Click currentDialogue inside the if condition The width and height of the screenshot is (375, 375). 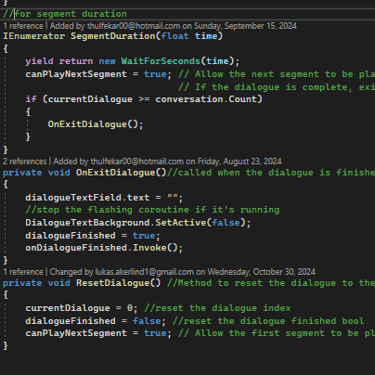(90, 99)
